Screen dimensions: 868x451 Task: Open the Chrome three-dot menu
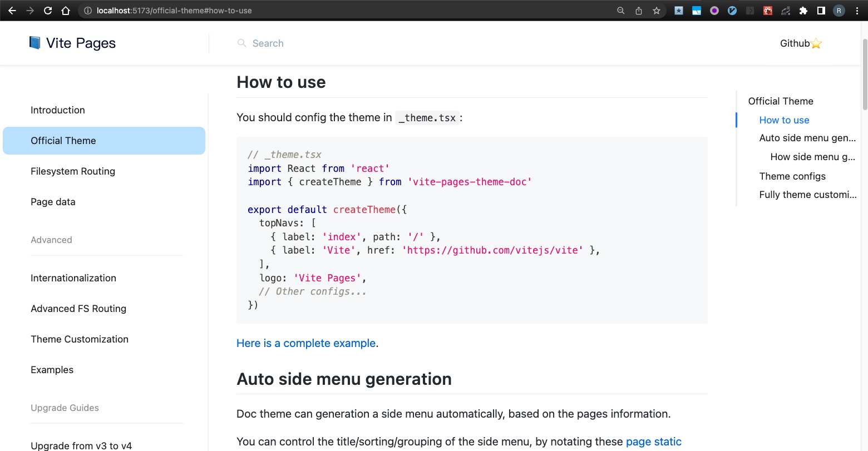tap(857, 11)
